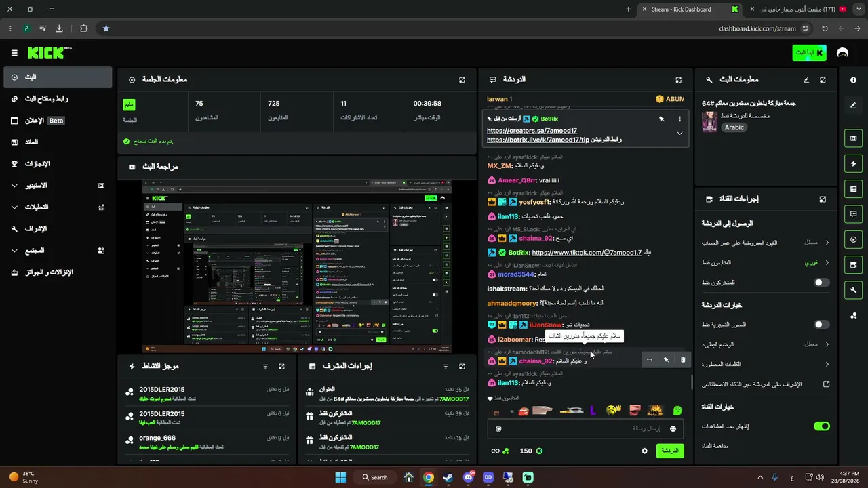Expand the المجتمع sidebar section
Image resolution: width=868 pixels, height=488 pixels.
tap(57, 251)
